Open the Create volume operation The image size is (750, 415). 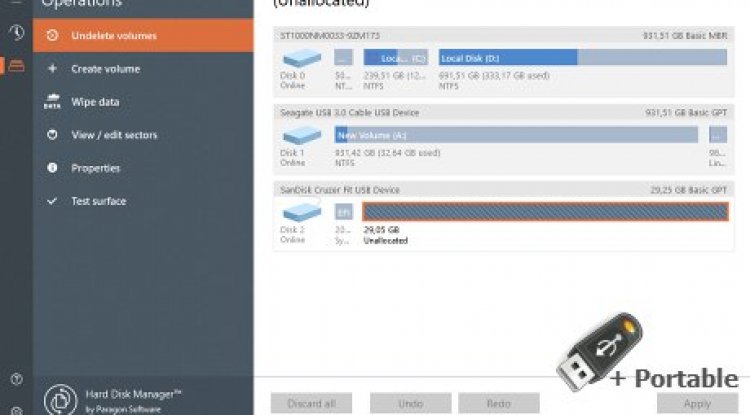coord(143,69)
